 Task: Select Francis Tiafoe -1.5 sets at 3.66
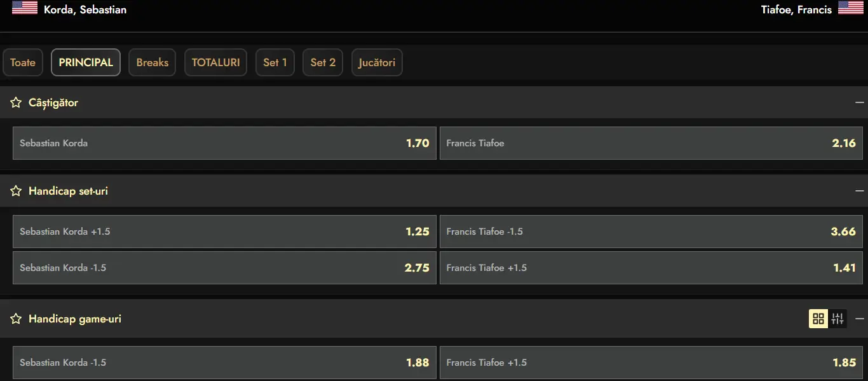pyautogui.click(x=651, y=232)
